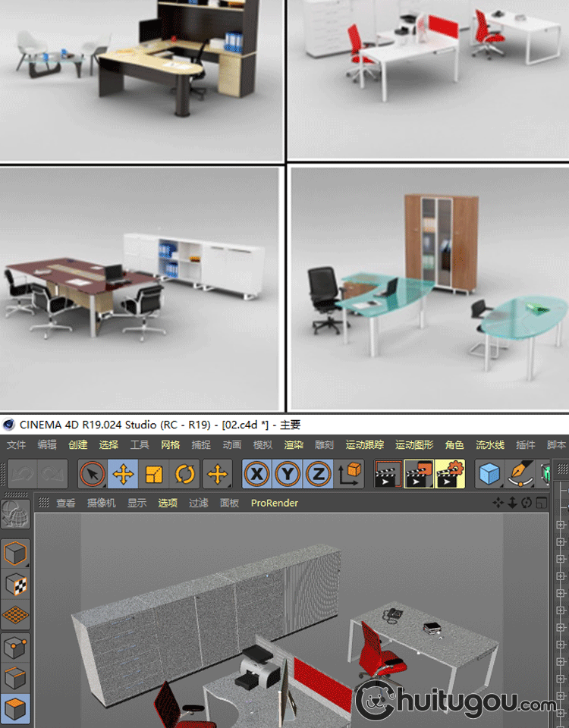Open the 渲染 menu
The image size is (569, 728).
tap(294, 445)
